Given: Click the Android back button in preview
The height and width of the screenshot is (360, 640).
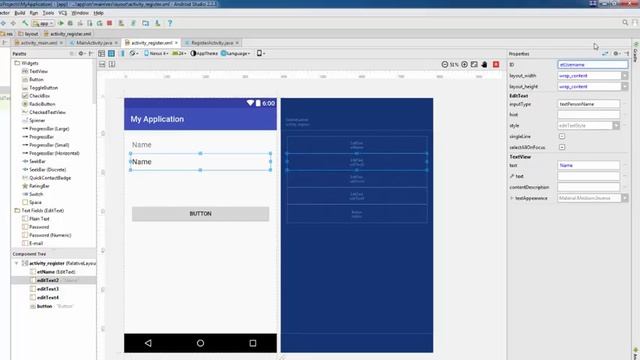Looking at the screenshot, I should point(148,343).
